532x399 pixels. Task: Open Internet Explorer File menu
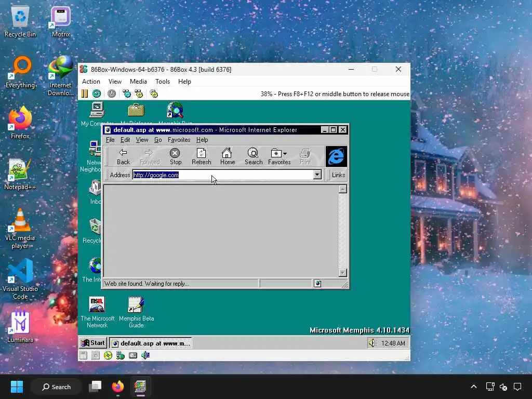110,140
